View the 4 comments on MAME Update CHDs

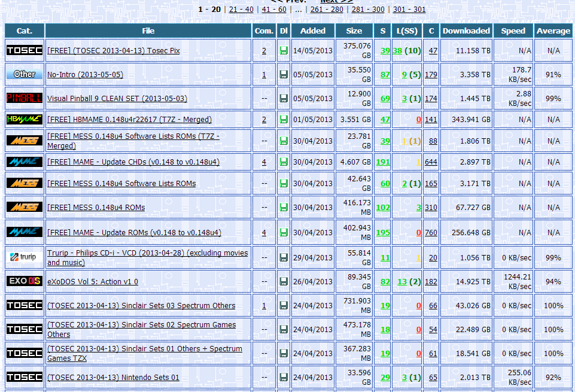coord(264,162)
